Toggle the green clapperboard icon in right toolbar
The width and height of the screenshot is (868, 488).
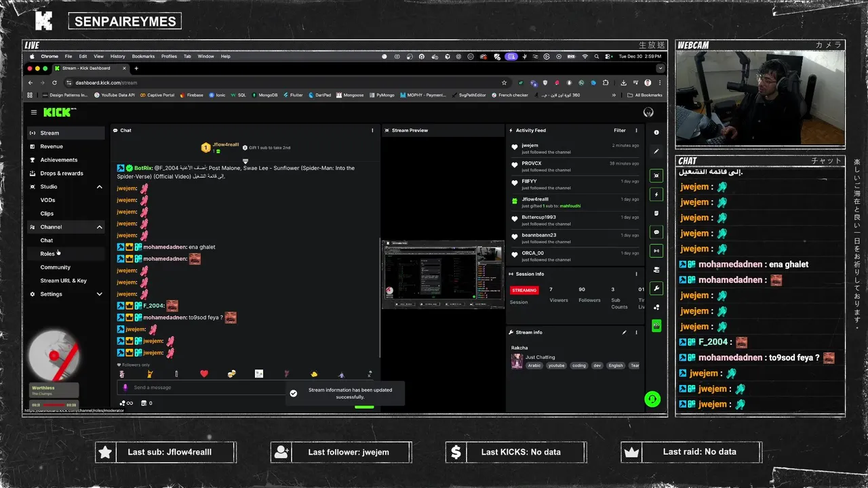click(656, 326)
